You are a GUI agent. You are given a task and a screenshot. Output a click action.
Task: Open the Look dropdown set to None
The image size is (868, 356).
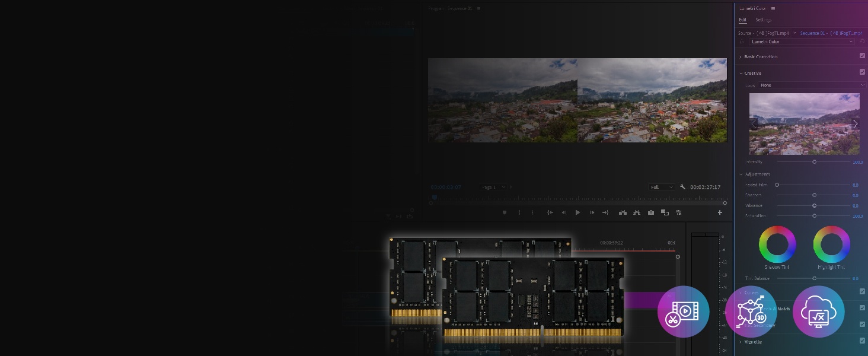point(812,85)
